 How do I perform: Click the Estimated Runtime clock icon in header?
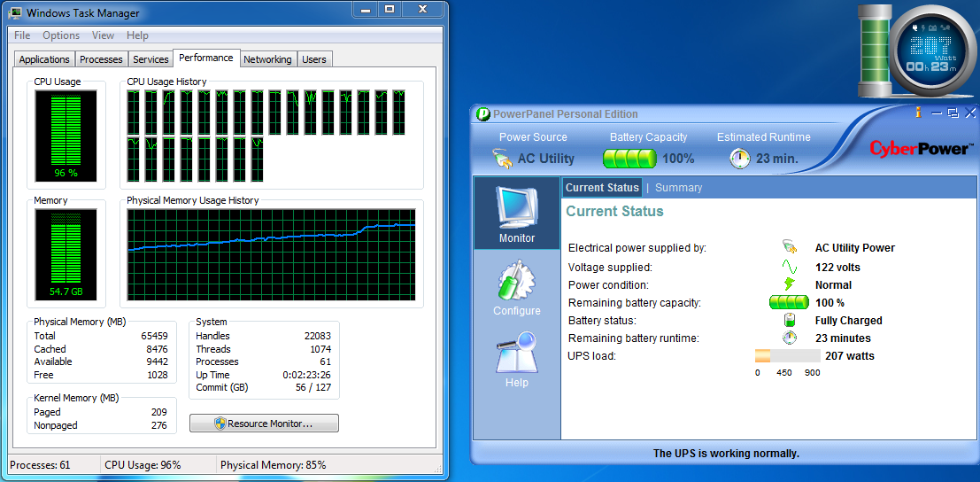click(740, 159)
